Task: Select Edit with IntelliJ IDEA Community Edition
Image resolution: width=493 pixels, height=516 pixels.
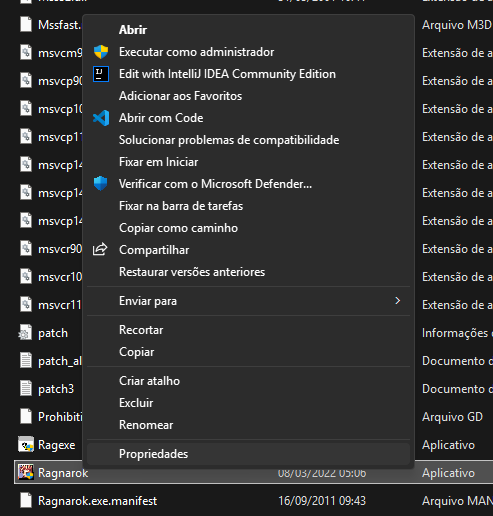Action: point(227,74)
